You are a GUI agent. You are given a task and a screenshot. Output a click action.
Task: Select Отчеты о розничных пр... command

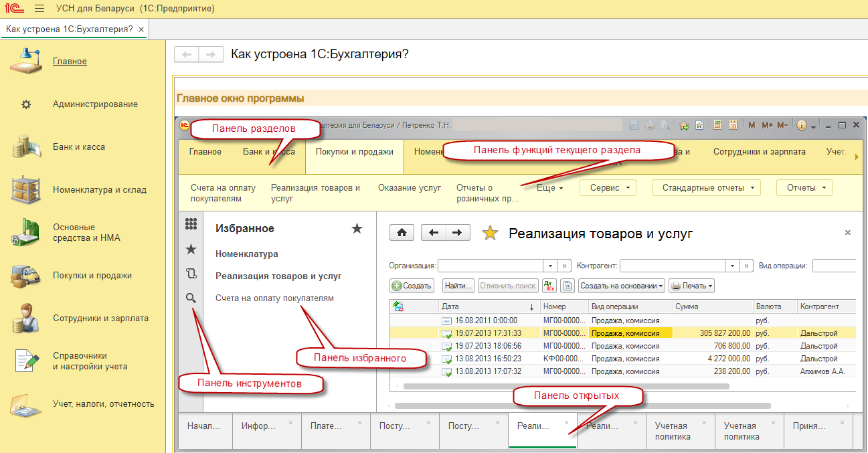coord(488,193)
